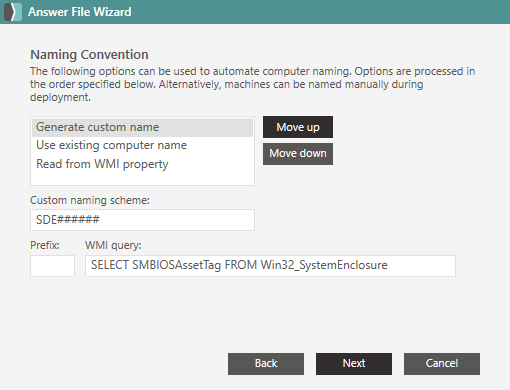Click the 'Custom naming scheme:' label
510x390 pixels.
click(x=90, y=200)
